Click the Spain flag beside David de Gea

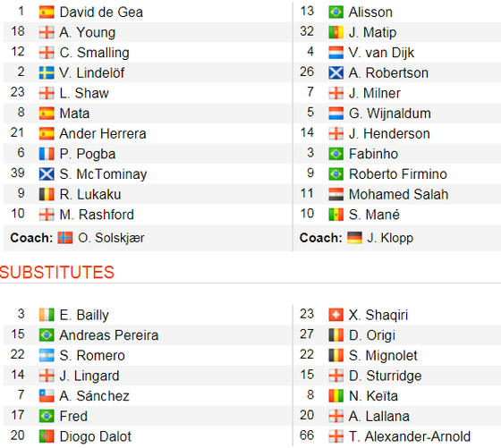47,13
